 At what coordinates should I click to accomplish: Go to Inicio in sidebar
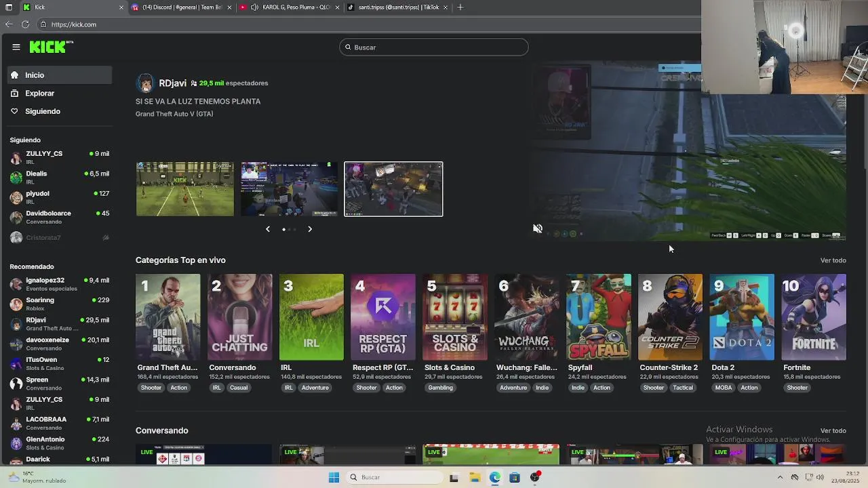click(x=60, y=75)
